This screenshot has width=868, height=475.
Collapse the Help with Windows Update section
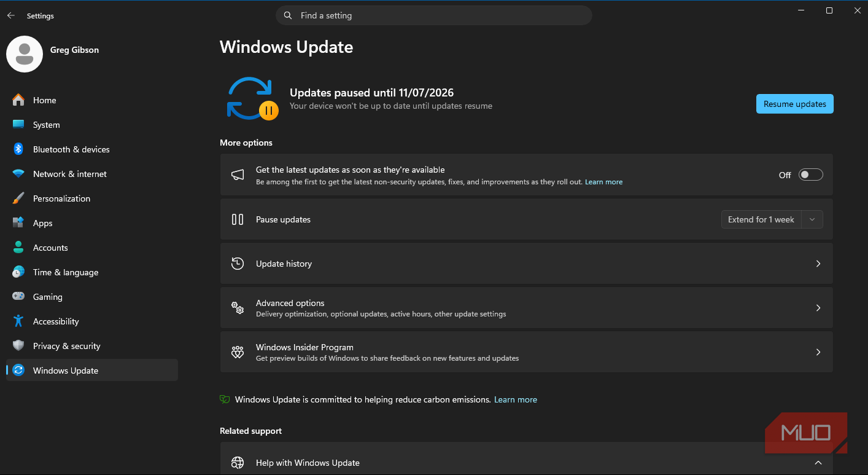[x=818, y=463]
